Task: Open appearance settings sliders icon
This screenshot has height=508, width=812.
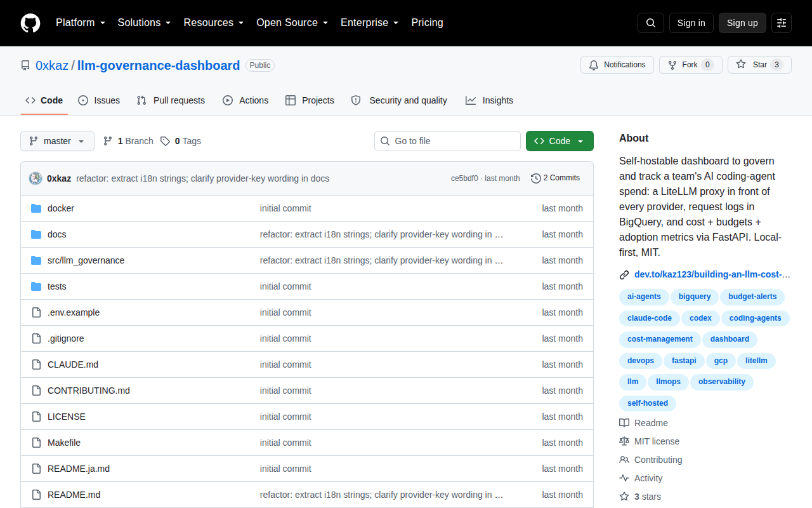Action: (782, 23)
